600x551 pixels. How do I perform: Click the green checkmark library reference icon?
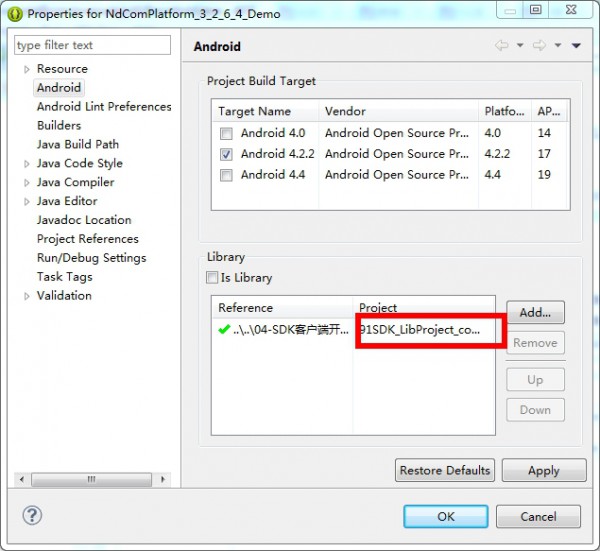224,329
